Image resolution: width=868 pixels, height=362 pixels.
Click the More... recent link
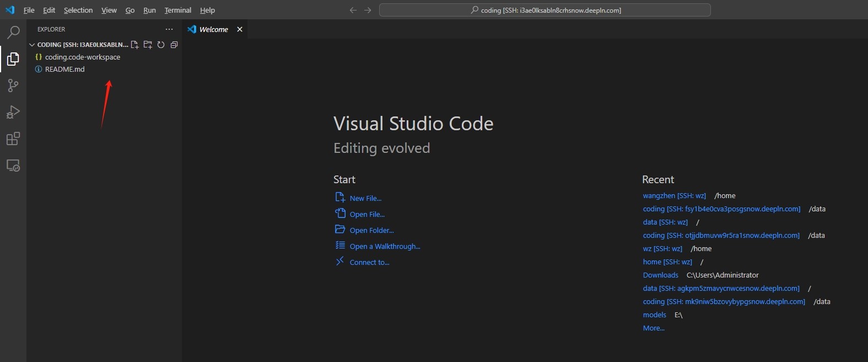pyautogui.click(x=654, y=328)
